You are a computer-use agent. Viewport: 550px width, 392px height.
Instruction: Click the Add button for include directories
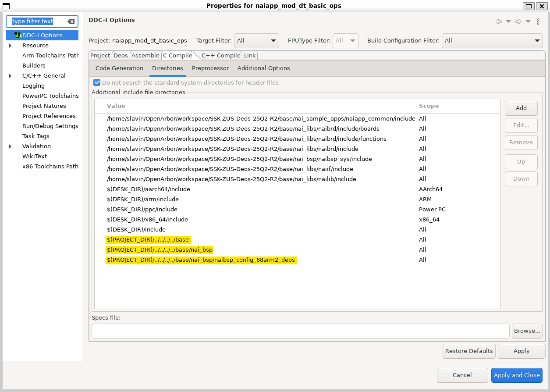tap(521, 108)
